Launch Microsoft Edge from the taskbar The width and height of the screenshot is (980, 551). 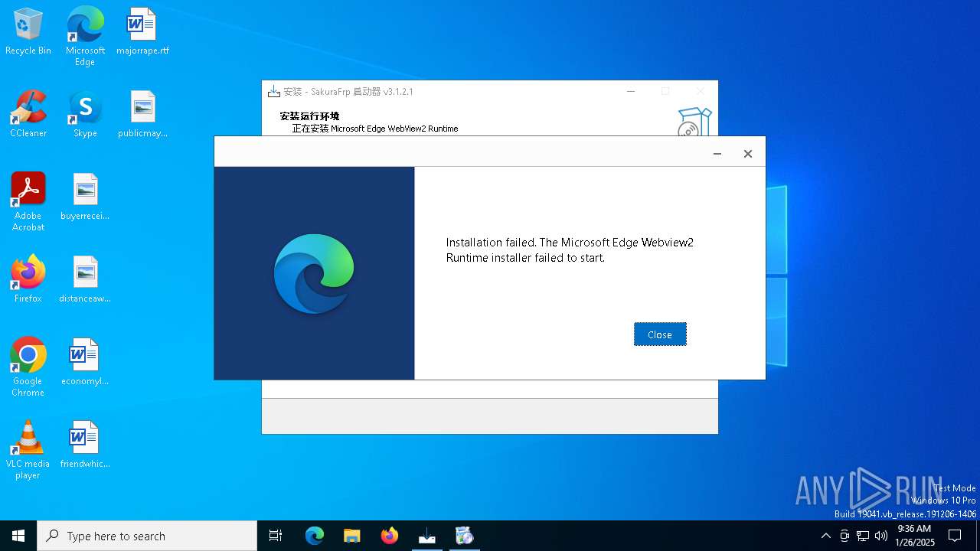point(315,536)
